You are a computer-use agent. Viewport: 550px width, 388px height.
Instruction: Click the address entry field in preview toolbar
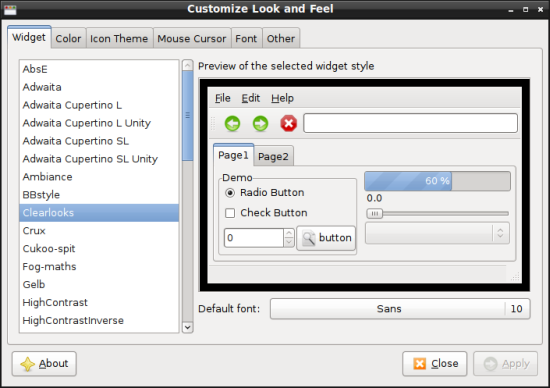click(410, 123)
